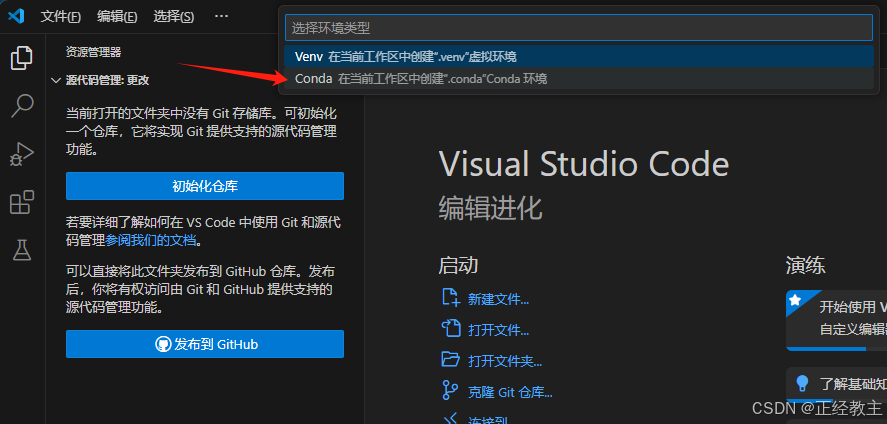Viewport: 887px width, 424px height.
Task: Click the Visual Studio Code title text
Action: coord(584,164)
